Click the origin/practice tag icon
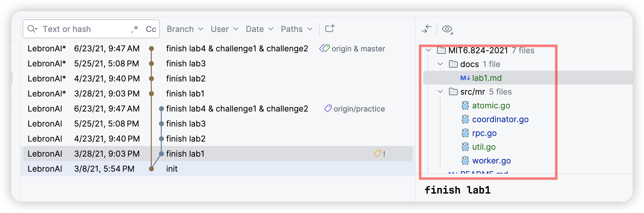 click(328, 108)
